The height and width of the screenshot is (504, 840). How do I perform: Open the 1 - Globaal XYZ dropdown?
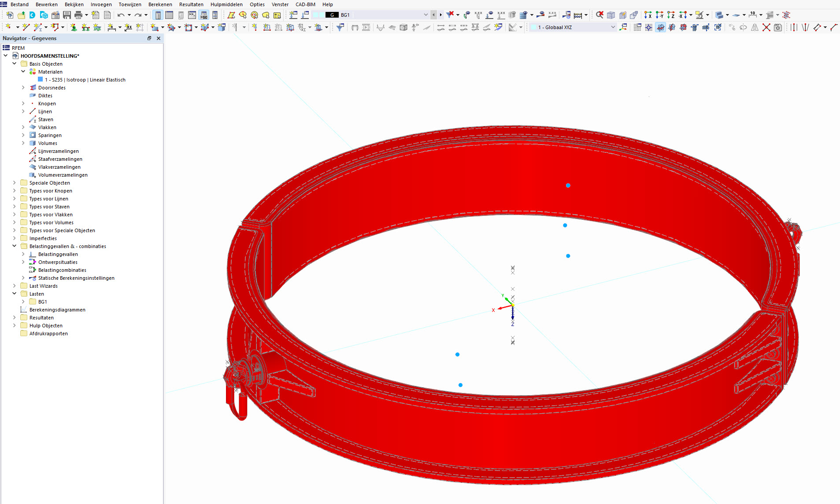click(613, 27)
